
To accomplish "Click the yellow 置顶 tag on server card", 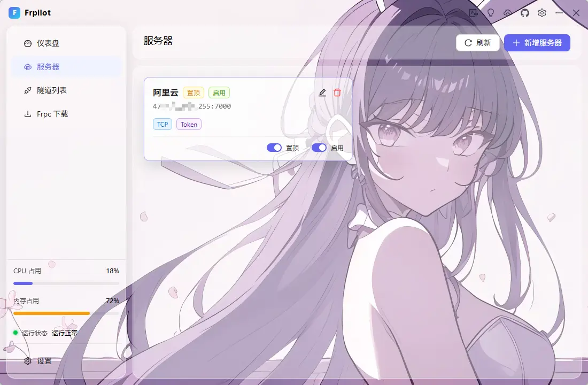I will click(x=194, y=93).
